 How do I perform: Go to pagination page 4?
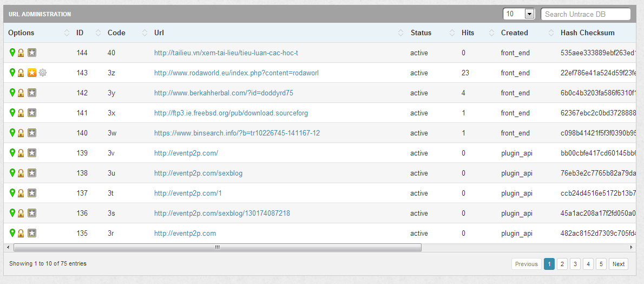click(x=588, y=264)
